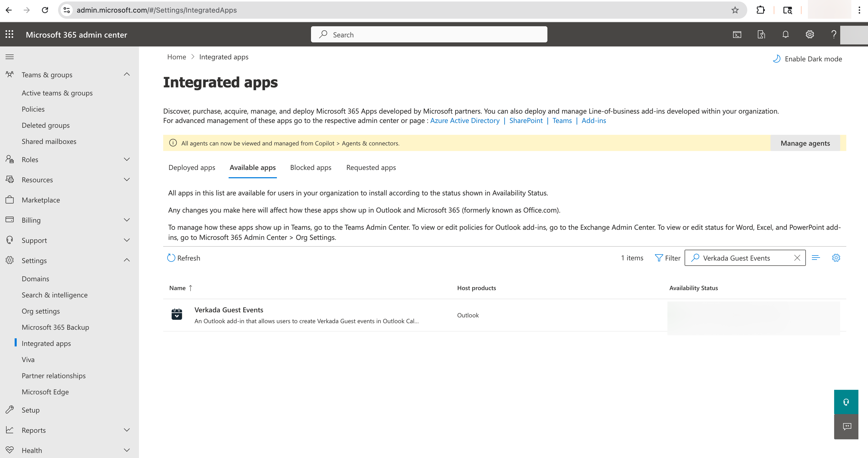
Task: Open the notifications bell
Action: point(785,34)
